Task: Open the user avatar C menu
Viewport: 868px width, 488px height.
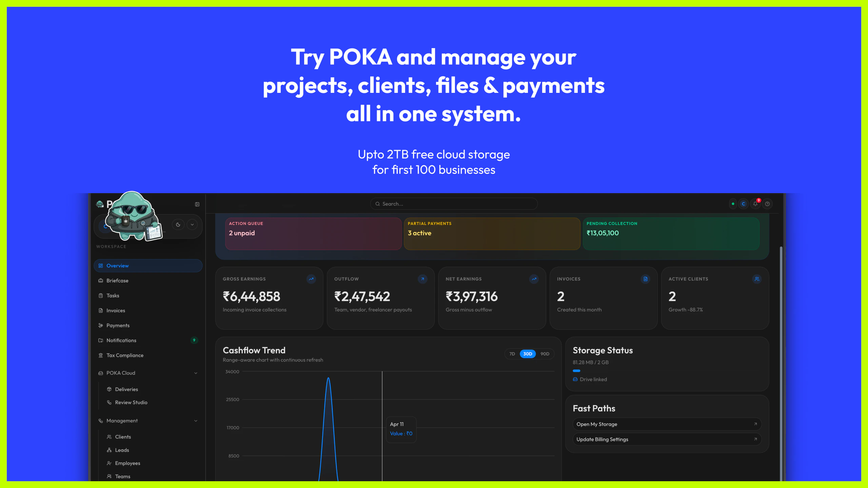Action: (744, 204)
